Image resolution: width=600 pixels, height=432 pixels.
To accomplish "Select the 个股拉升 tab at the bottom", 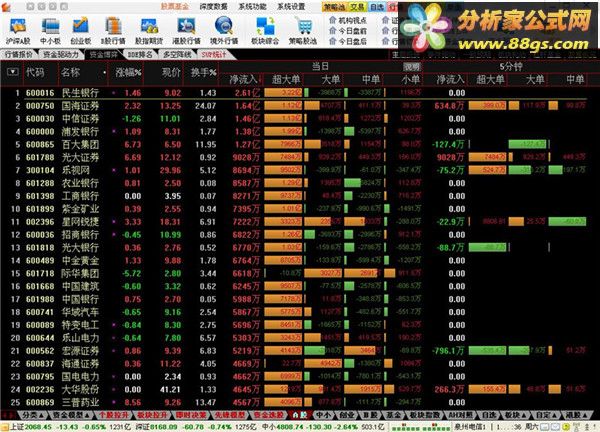I will tap(113, 415).
